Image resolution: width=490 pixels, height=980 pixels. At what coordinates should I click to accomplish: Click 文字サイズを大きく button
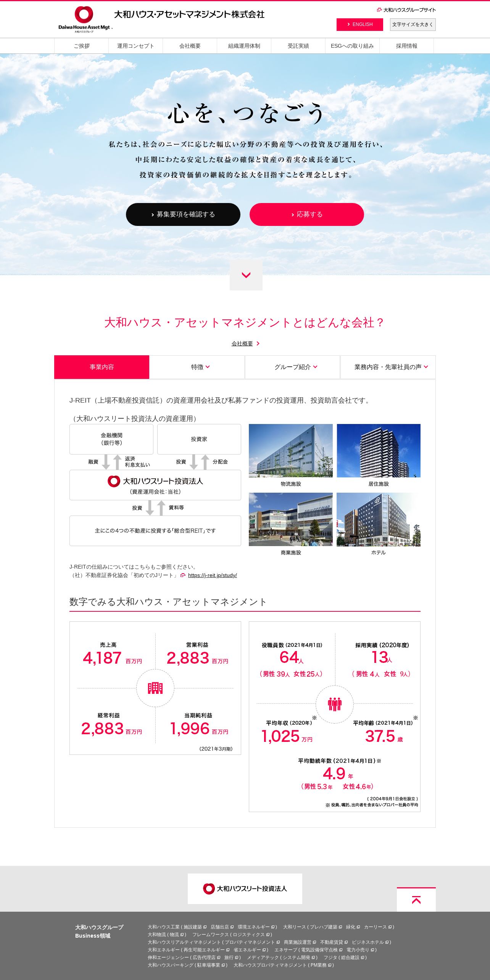413,24
